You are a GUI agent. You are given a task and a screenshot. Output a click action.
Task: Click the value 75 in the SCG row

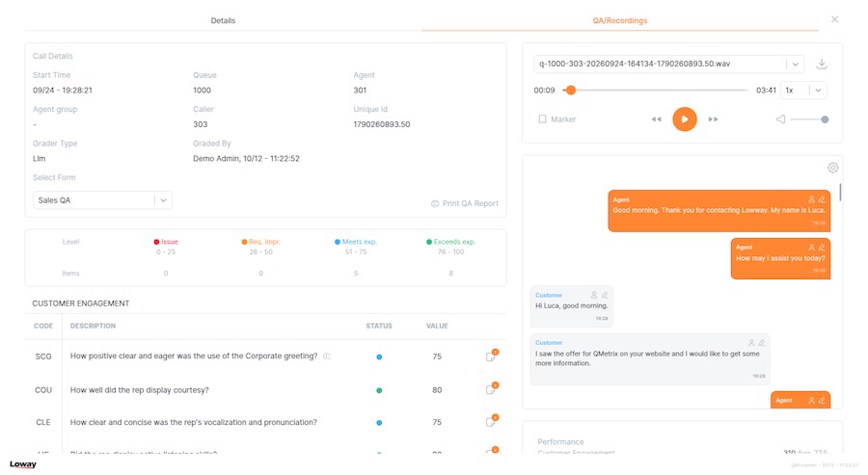click(437, 356)
